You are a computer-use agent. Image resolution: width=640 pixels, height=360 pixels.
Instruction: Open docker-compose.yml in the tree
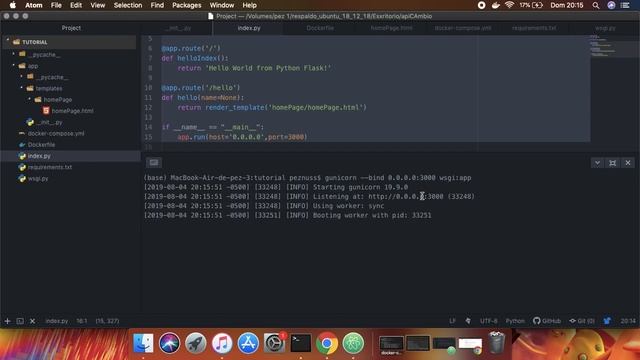click(x=56, y=133)
